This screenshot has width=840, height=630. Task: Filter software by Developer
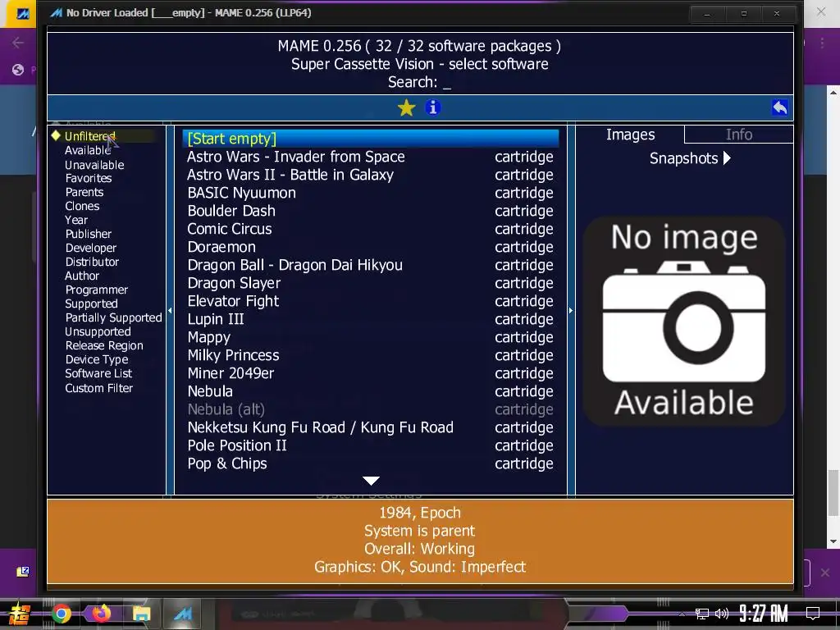(x=91, y=248)
